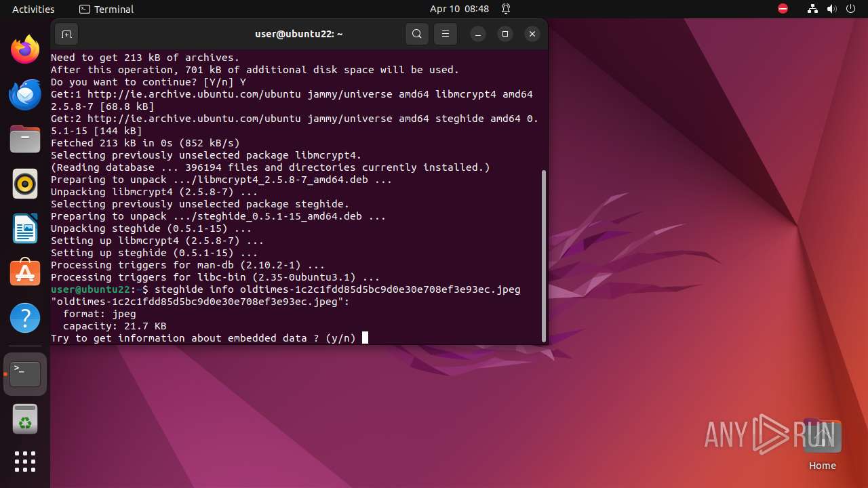Close the terminal window
The image size is (868, 488).
tap(532, 34)
